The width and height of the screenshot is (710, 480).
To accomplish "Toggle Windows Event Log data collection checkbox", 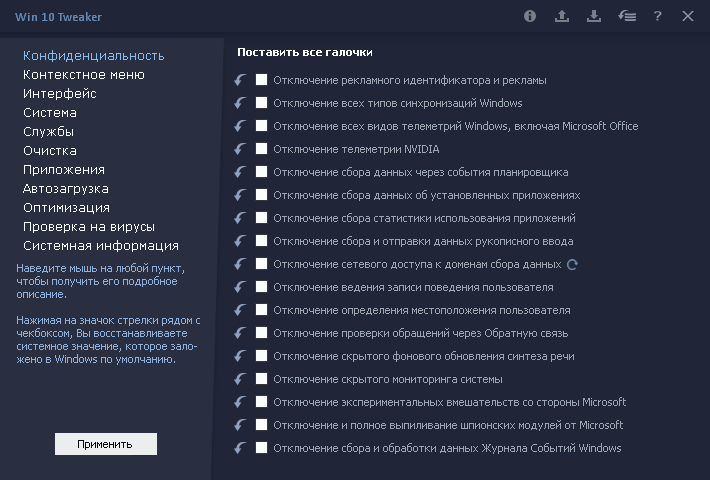I will click(261, 448).
